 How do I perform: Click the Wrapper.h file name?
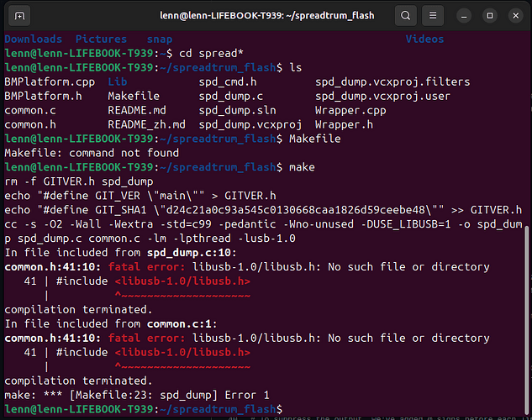coord(344,125)
